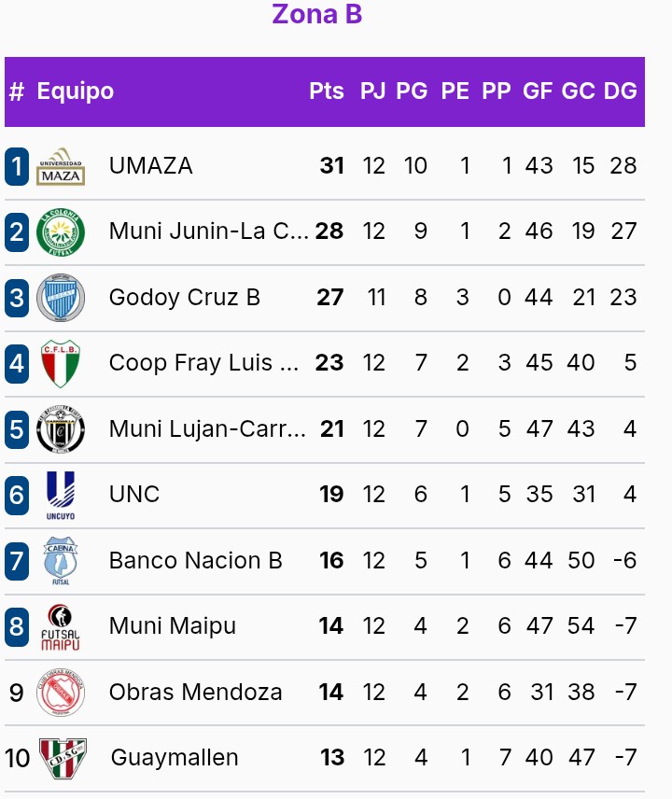The height and width of the screenshot is (799, 672).
Task: Click the Equipo column header
Action: tap(75, 91)
